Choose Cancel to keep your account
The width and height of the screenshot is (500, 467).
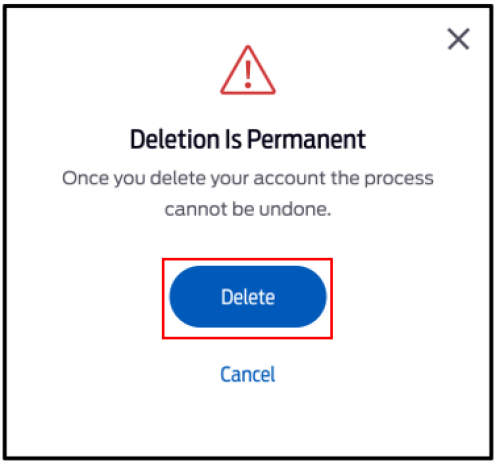click(x=248, y=374)
